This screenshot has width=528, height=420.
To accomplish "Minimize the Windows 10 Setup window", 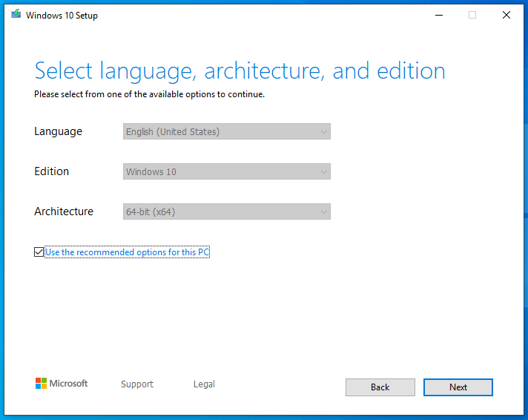I will 439,15.
